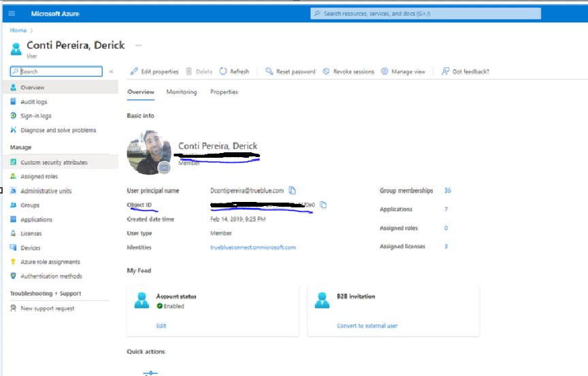The image size is (588, 376).
Task: Refresh the user overview page
Action: 235,71
